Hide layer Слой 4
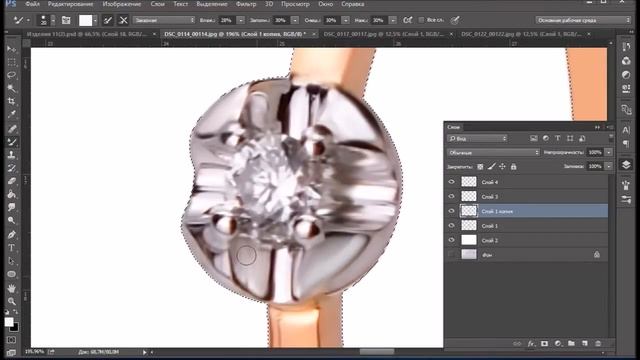Screen dimensions: 640x360 point(451,182)
